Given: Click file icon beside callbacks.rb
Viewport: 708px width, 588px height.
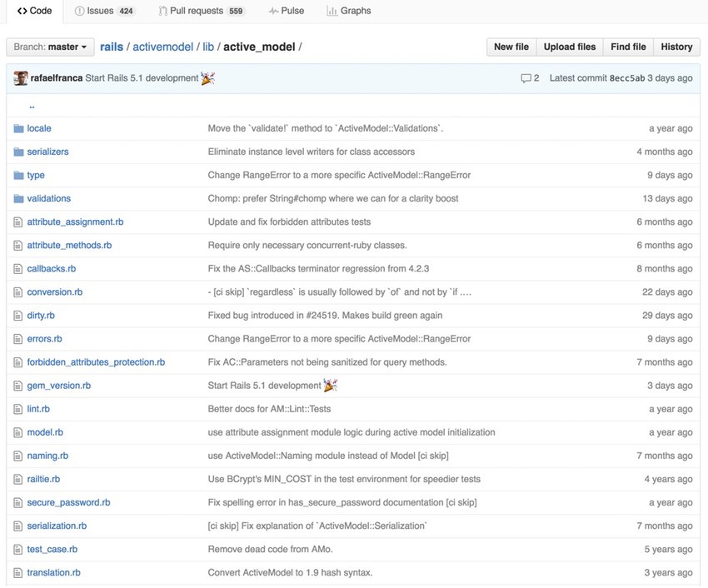Looking at the screenshot, I should tap(18, 269).
